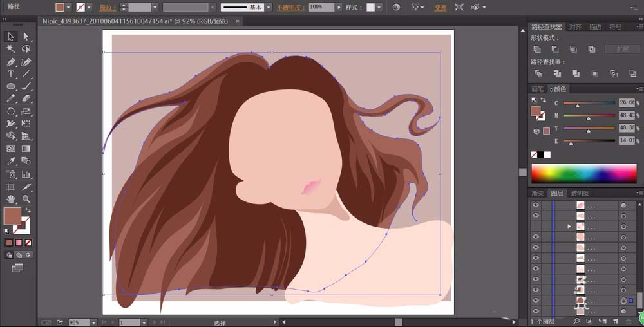The height and width of the screenshot is (327, 644).
Task: Select the Ellipse shape tool
Action: [11, 86]
